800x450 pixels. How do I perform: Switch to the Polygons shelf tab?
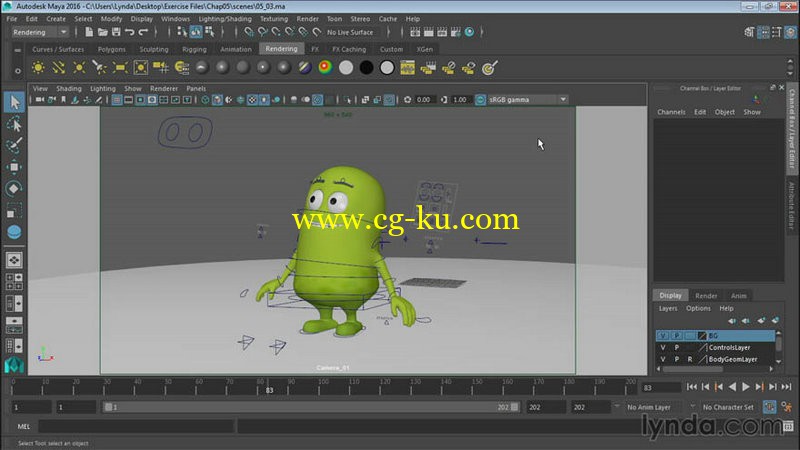112,49
